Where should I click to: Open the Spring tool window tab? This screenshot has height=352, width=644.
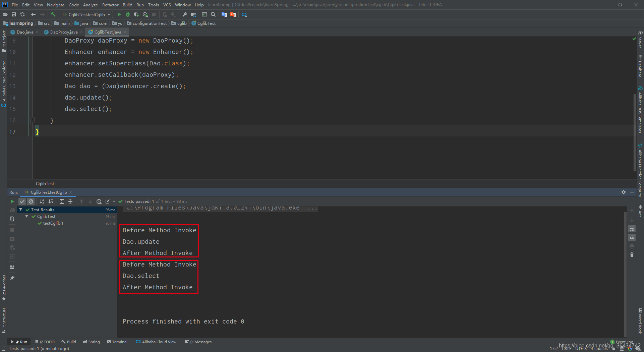pyautogui.click(x=92, y=342)
